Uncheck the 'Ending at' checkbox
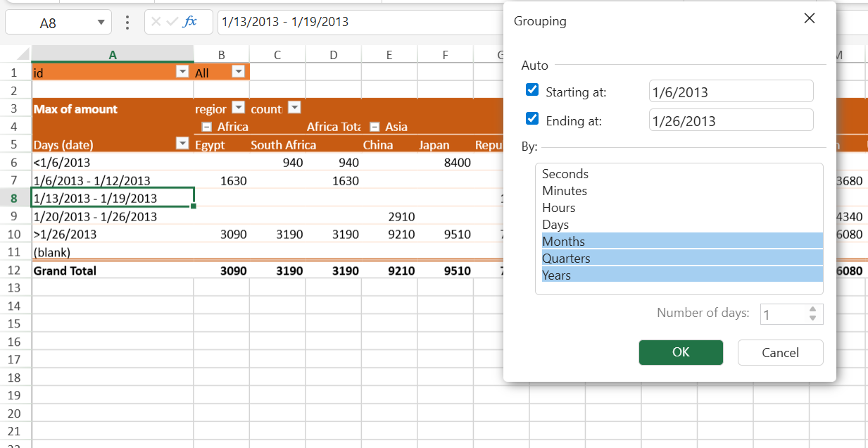This screenshot has width=868, height=448. click(x=532, y=119)
